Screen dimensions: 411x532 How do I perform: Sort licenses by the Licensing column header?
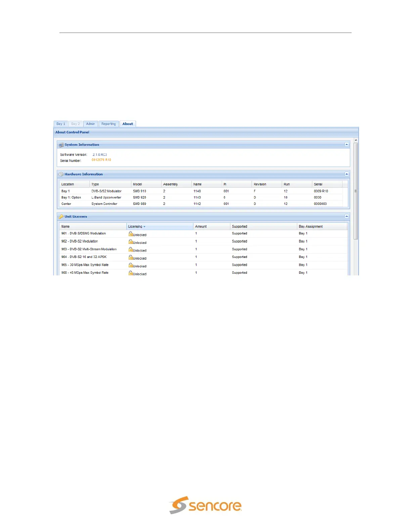pos(160,226)
